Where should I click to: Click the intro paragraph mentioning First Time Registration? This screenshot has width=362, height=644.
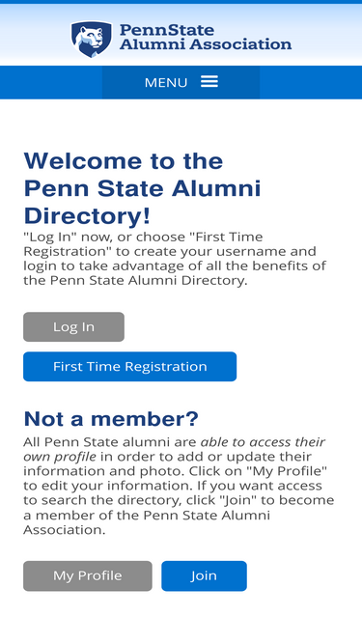pos(175,259)
